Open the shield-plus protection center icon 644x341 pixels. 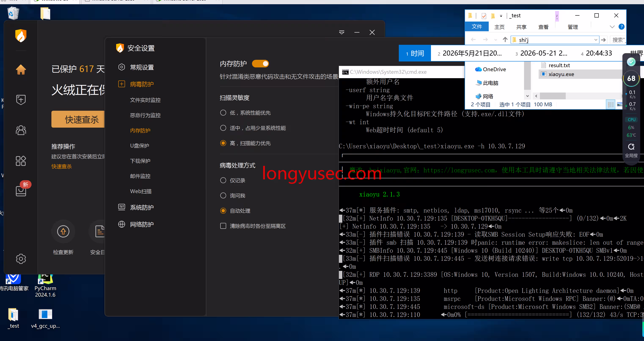pos(21,100)
